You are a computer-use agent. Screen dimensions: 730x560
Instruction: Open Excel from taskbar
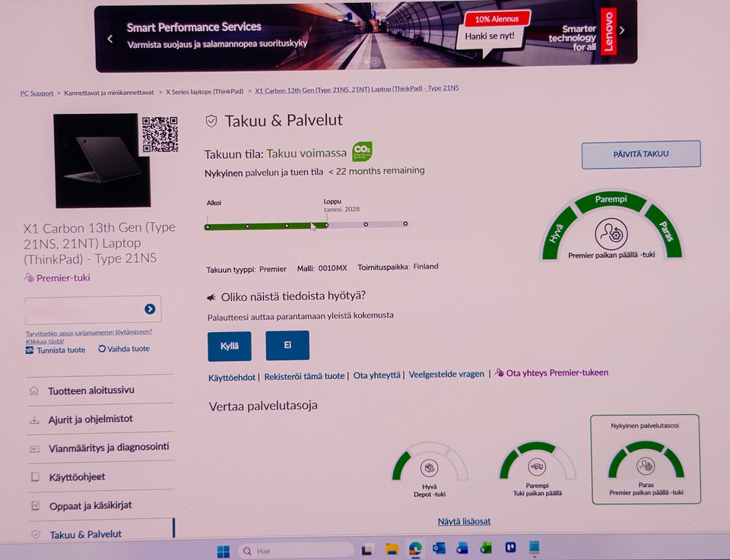[486, 548]
